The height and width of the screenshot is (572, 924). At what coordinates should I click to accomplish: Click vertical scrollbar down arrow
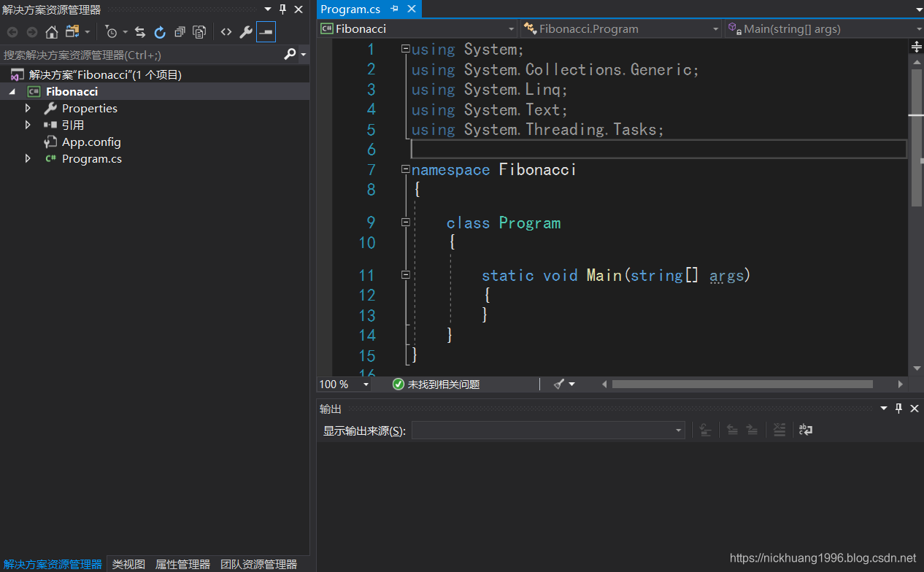(x=917, y=369)
